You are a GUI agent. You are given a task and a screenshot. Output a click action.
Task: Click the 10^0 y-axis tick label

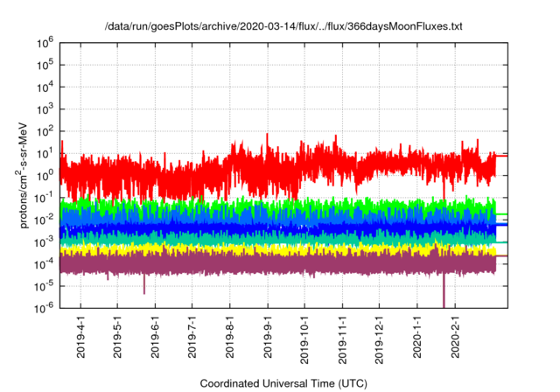(x=45, y=176)
